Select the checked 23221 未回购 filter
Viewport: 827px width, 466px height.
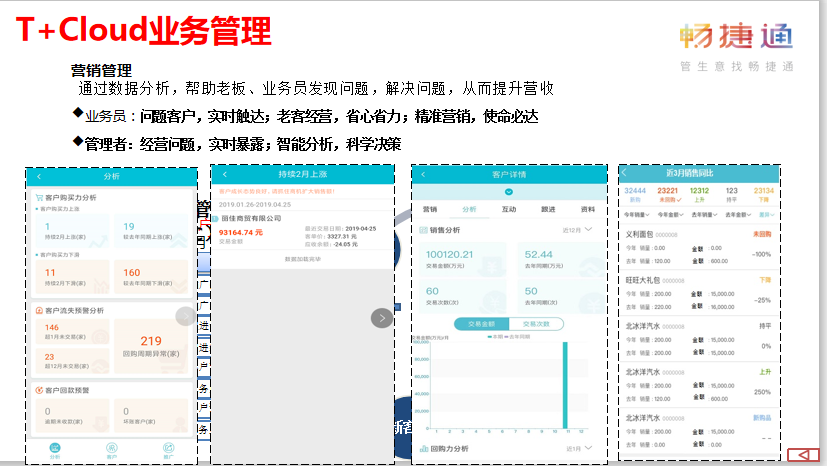668,195
